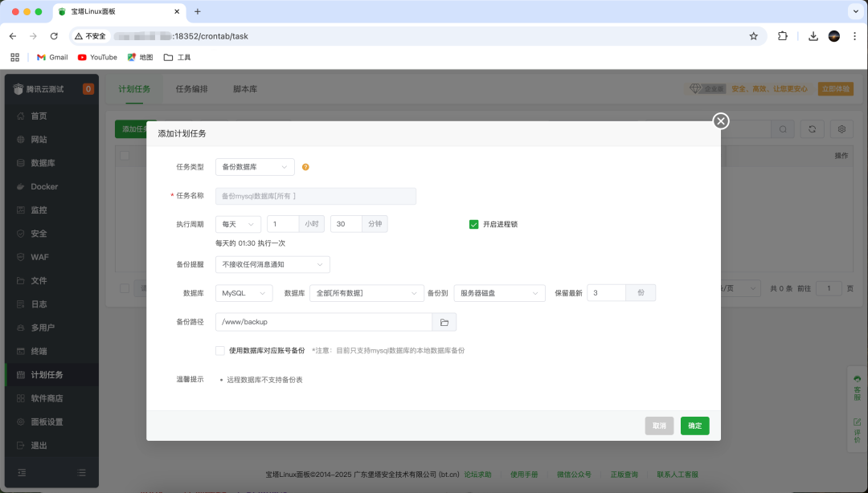Image resolution: width=868 pixels, height=493 pixels.
Task: Switch to the 脚本库 tab
Action: point(245,89)
